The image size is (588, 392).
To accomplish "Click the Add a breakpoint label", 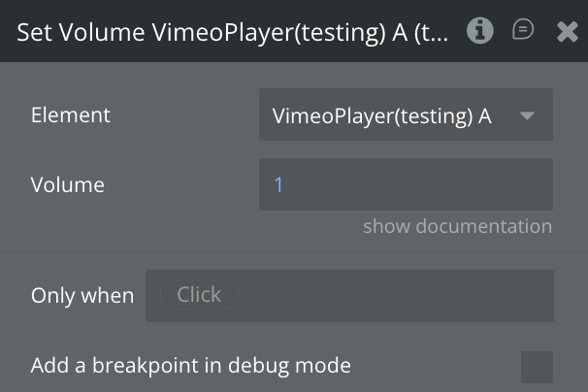I will point(190,367).
